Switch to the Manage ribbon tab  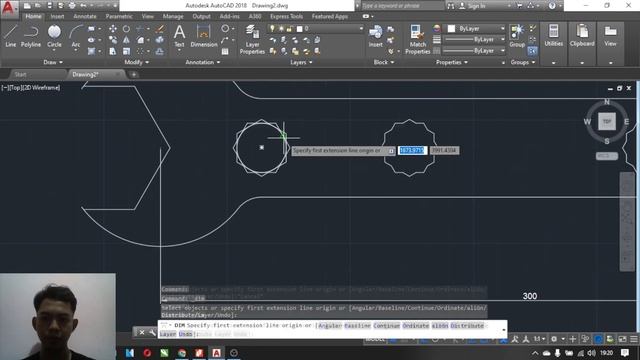click(x=173, y=16)
